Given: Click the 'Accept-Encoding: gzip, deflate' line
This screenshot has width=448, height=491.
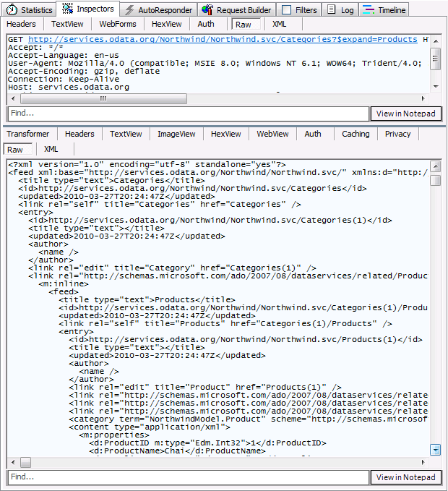Looking at the screenshot, I should tap(84, 72).
